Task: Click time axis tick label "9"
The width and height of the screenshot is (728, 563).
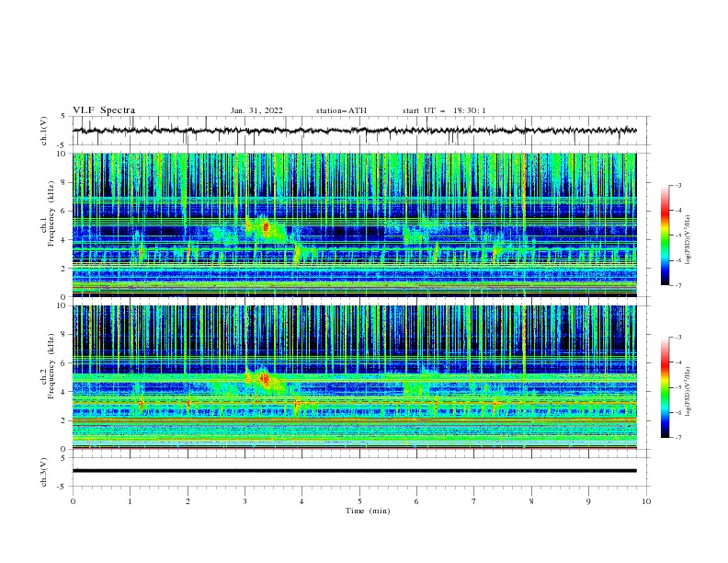Action: (x=588, y=501)
